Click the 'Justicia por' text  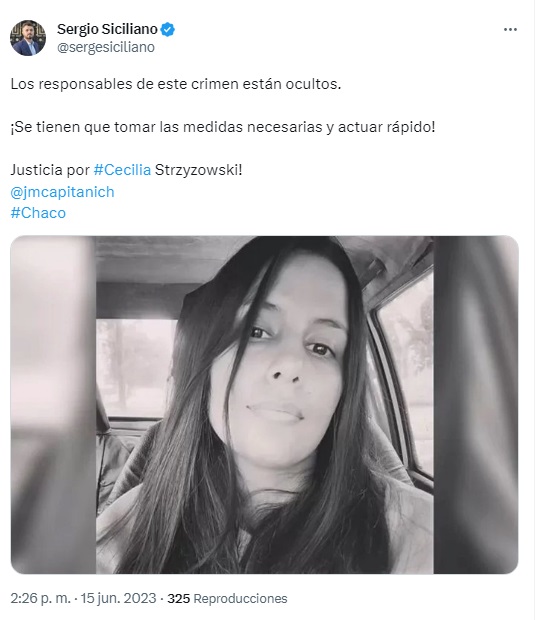click(50, 170)
